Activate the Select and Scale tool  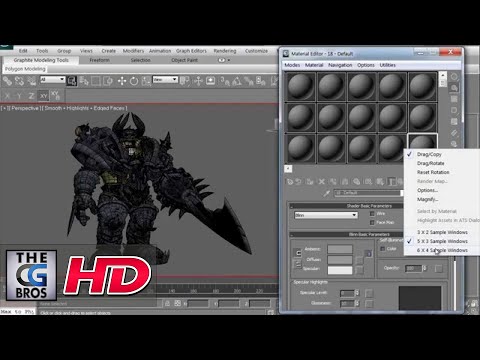(146, 81)
